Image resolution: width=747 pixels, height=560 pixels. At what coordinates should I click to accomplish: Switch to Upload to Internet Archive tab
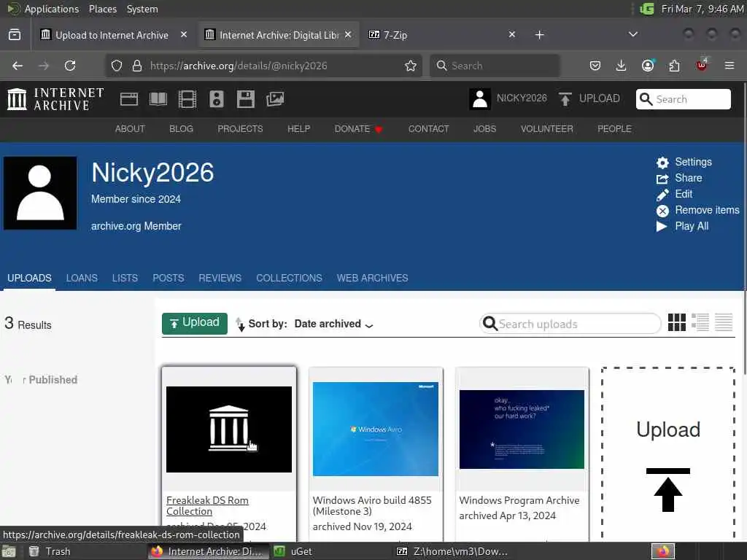click(x=112, y=35)
